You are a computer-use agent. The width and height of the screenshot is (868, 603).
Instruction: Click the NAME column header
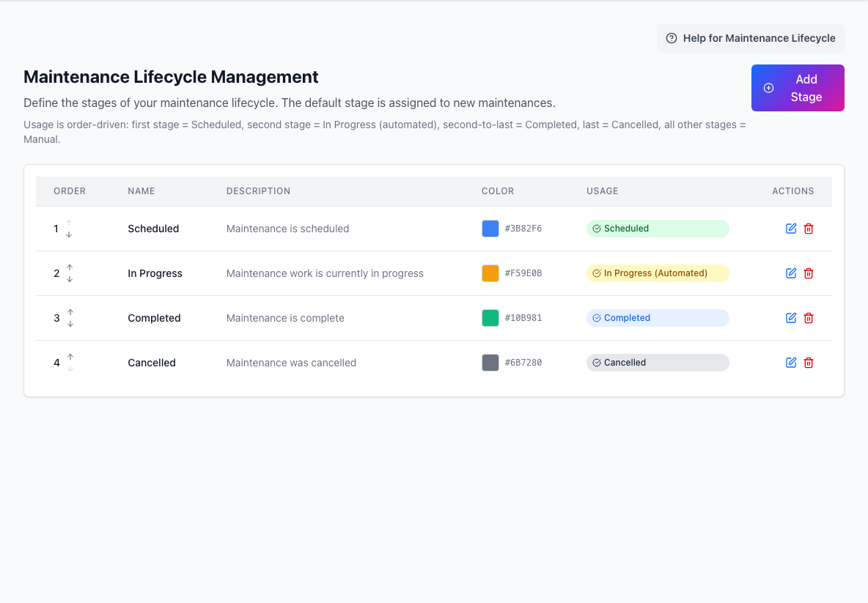click(141, 190)
